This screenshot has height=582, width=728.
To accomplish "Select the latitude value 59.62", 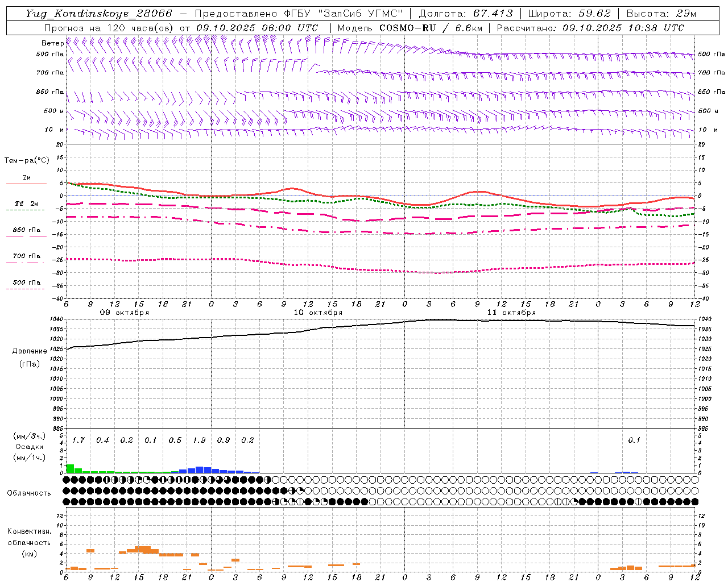I will point(595,14).
